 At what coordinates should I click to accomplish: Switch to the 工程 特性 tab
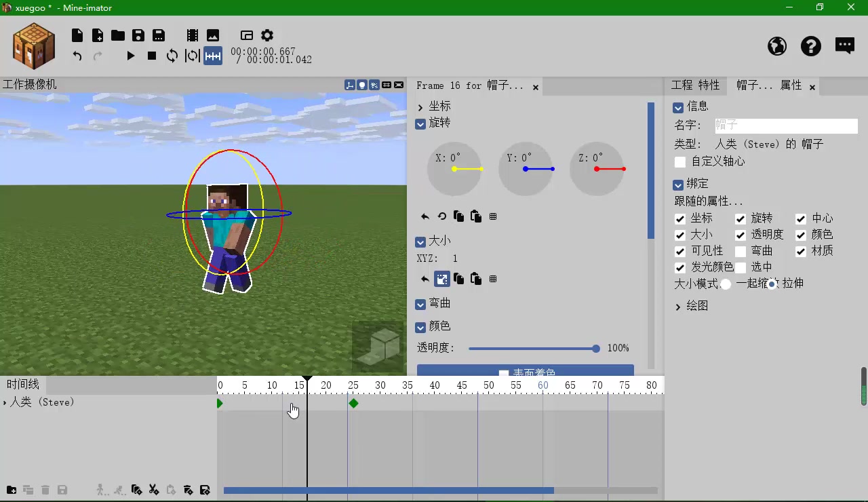(695, 85)
